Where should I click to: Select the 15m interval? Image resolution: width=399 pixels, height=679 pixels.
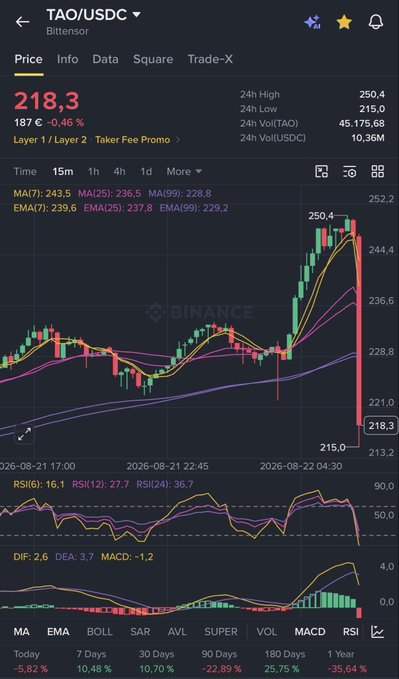coord(63,171)
